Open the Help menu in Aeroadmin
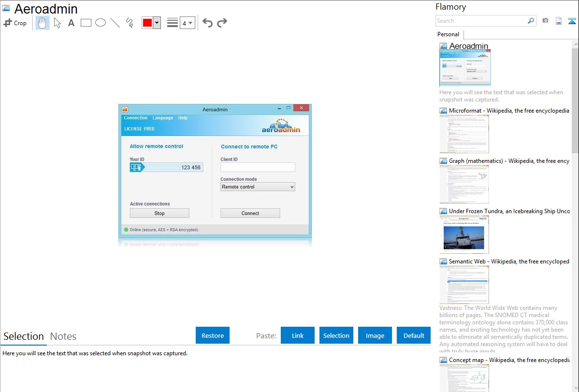 coord(183,118)
